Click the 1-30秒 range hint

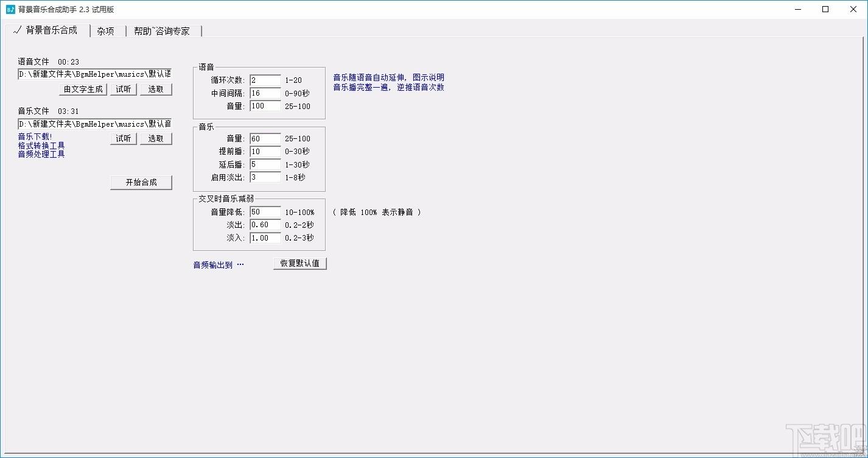297,164
